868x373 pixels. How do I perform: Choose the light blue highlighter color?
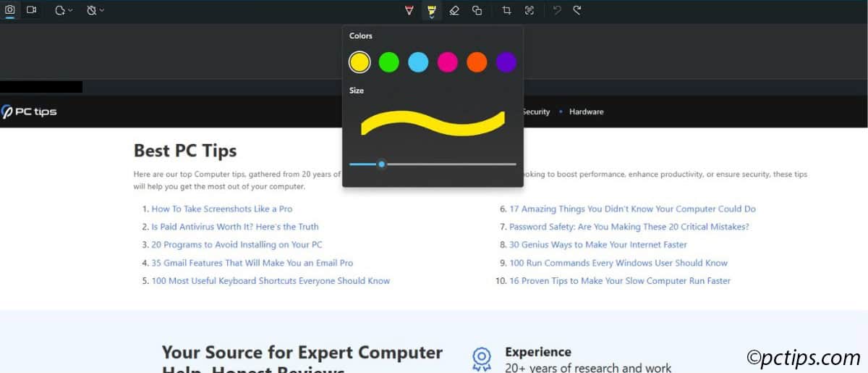point(418,62)
